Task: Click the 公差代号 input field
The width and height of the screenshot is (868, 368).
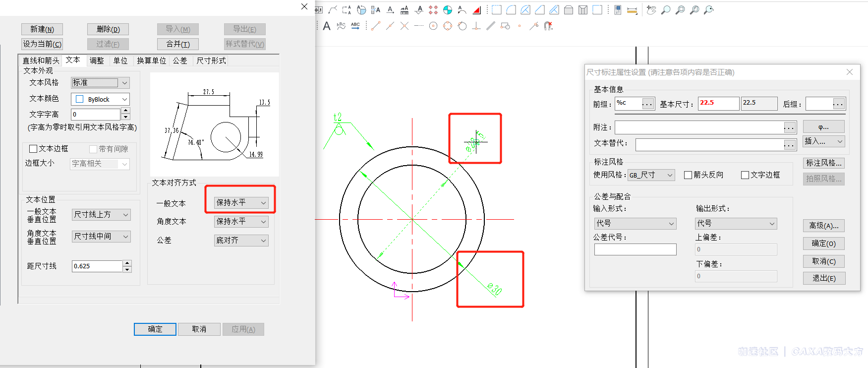Action: pos(635,249)
